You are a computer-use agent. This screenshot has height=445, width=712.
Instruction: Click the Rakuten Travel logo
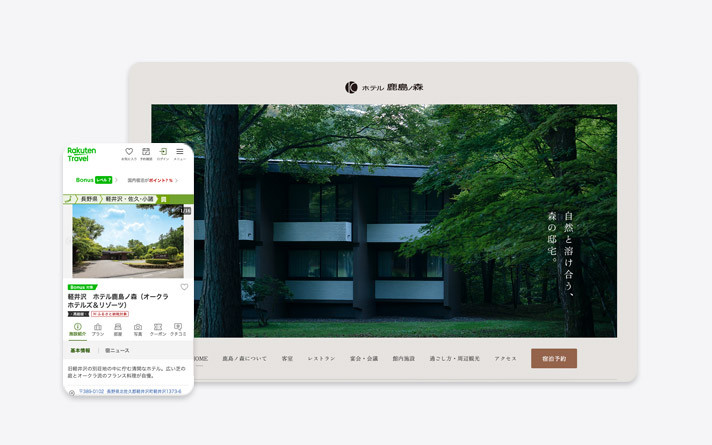[82, 154]
